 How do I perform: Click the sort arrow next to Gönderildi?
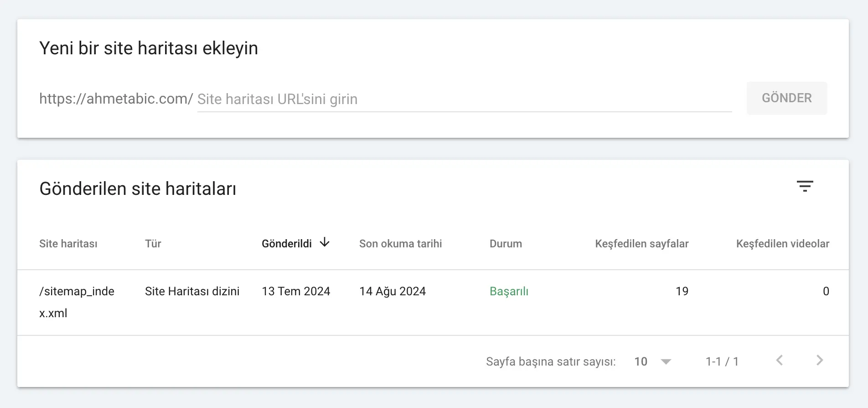(x=325, y=242)
